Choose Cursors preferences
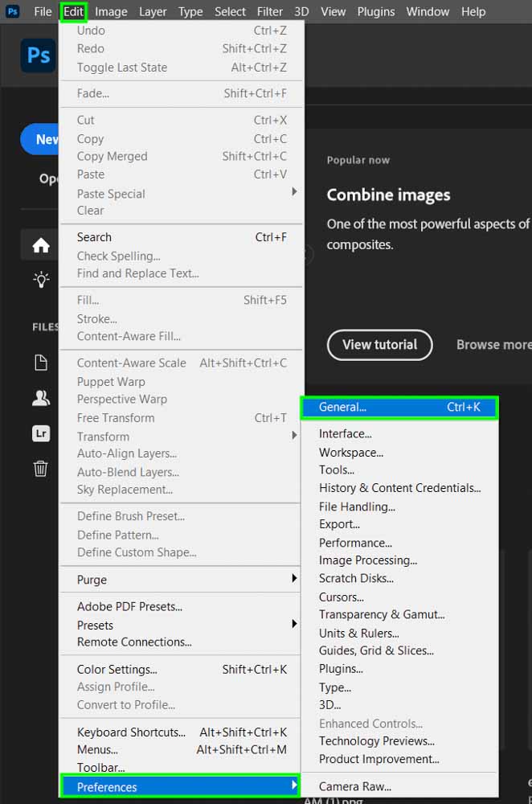Viewport: 532px width, 804px height. click(x=399, y=597)
